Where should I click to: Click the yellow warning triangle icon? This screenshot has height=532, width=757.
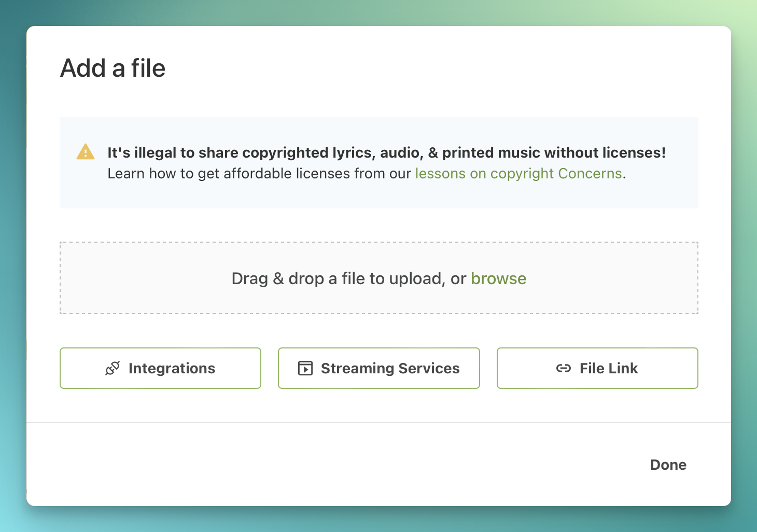pos(86,152)
